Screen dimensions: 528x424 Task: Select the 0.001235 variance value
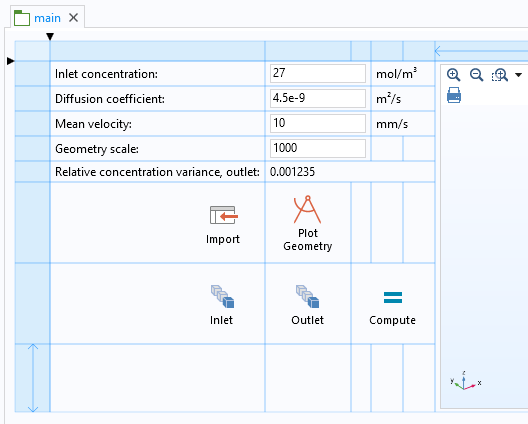292,172
